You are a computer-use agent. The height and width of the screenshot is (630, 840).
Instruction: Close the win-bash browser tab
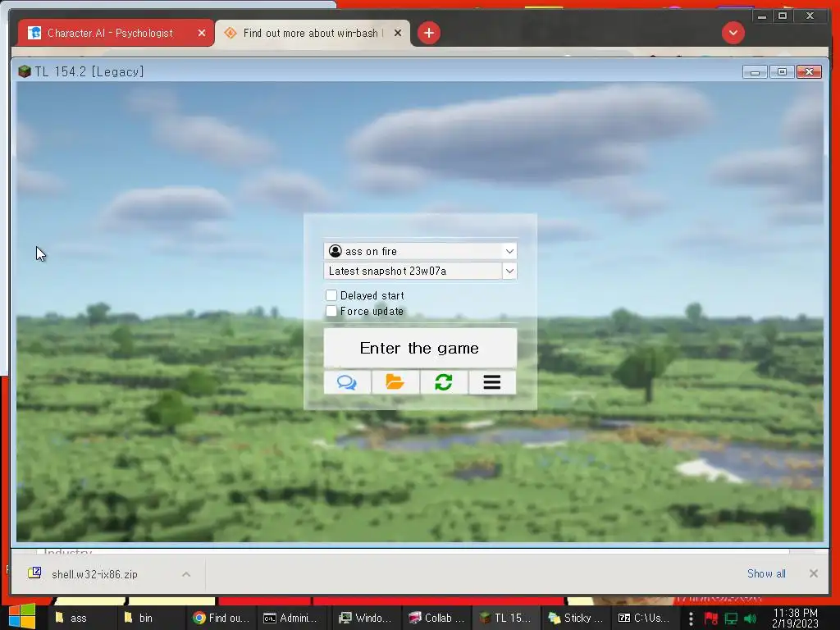click(x=398, y=33)
